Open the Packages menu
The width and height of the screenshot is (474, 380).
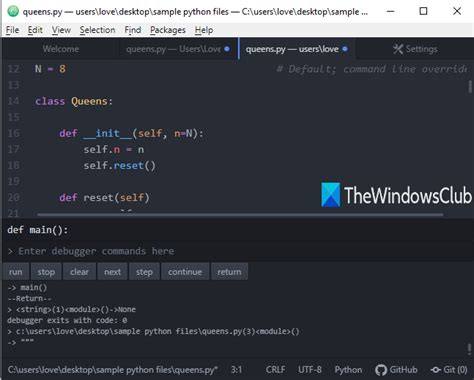tap(168, 30)
